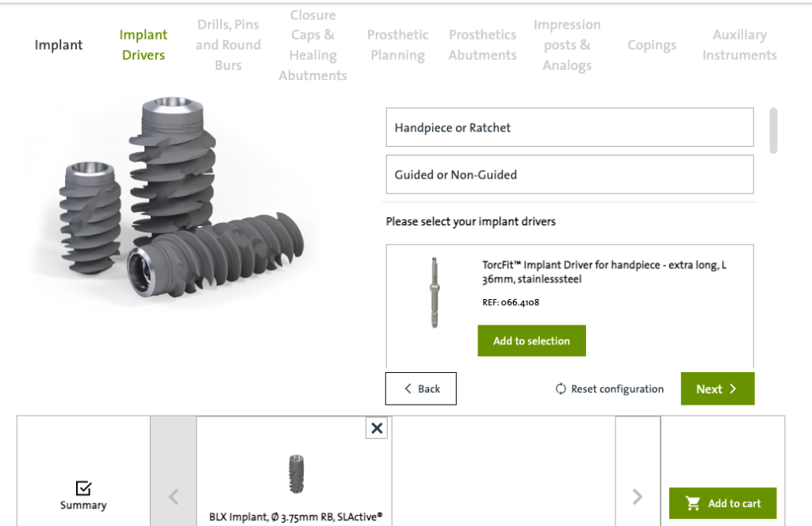Click the Next button
Image resolution: width=812 pixels, height=526 pixels.
718,389
